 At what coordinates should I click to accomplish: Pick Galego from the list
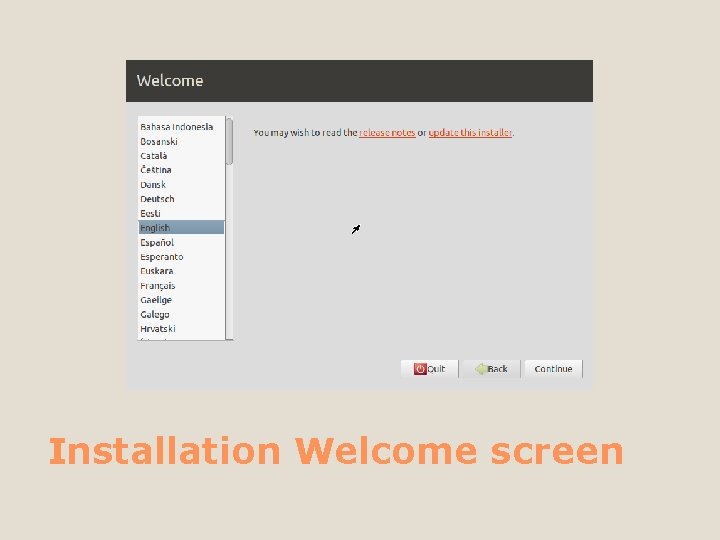[181, 315]
